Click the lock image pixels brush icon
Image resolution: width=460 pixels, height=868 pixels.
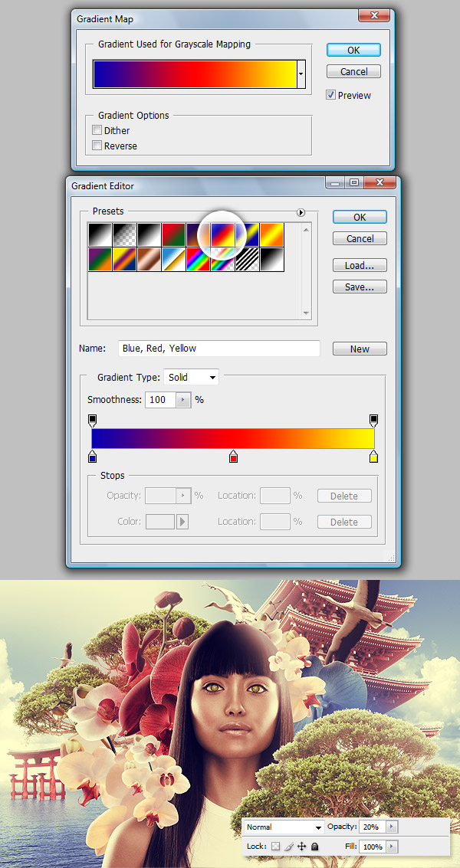(289, 847)
